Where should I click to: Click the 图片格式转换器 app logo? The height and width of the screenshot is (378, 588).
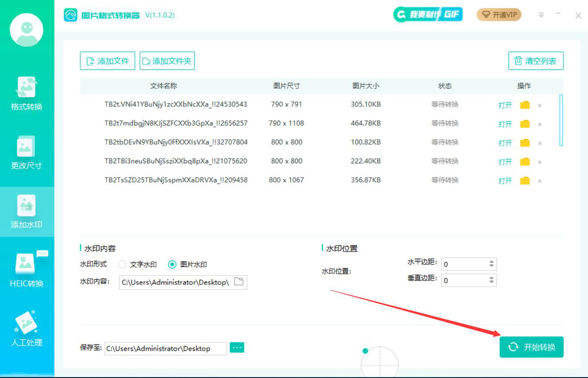[x=70, y=15]
